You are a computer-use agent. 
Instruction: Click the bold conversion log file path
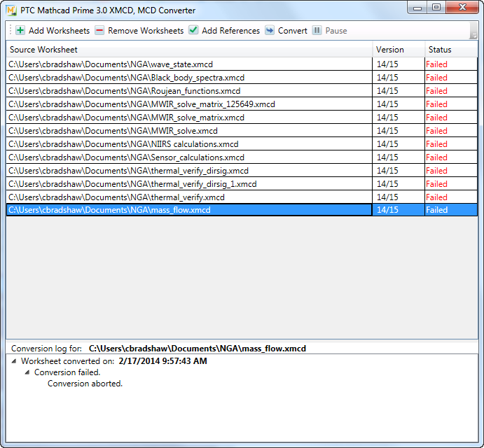pos(198,349)
